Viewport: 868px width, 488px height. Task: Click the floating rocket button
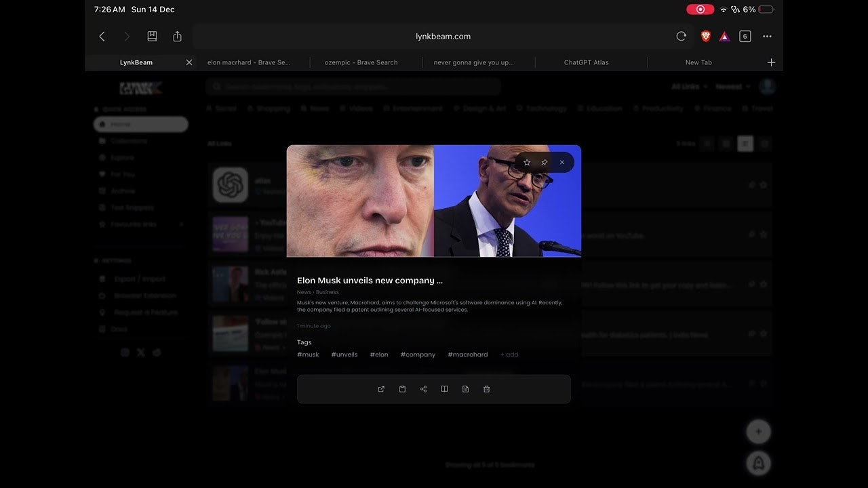coord(758,463)
